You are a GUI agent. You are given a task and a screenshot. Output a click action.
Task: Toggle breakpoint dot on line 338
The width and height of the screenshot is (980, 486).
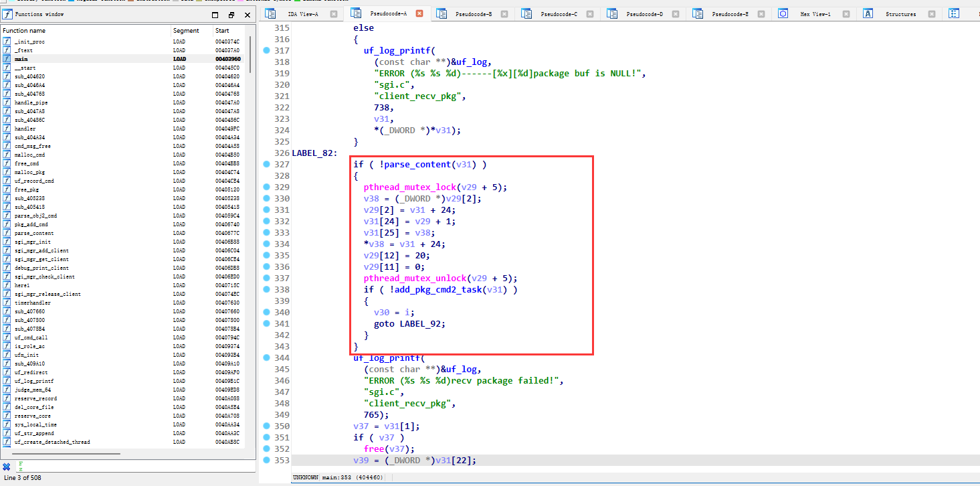[266, 289]
